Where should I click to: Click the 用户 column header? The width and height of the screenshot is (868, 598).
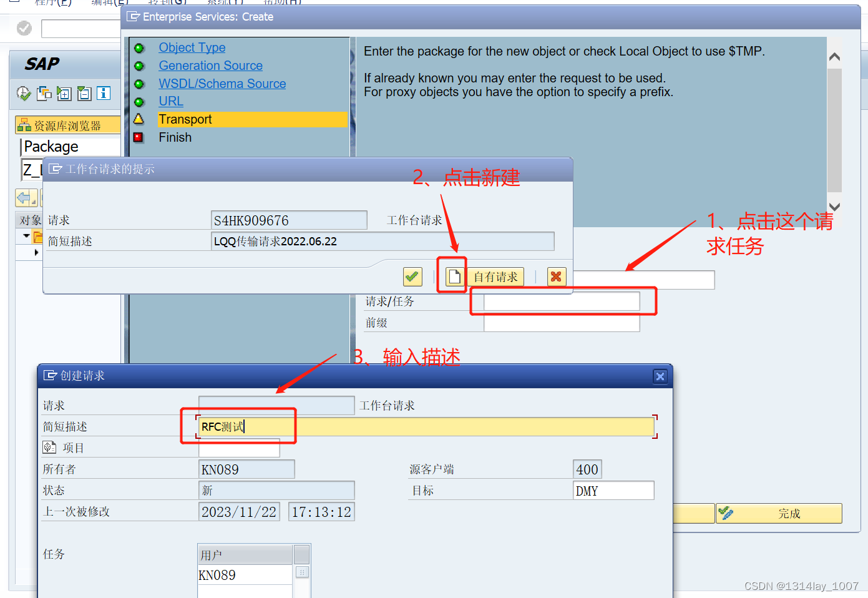pos(245,555)
